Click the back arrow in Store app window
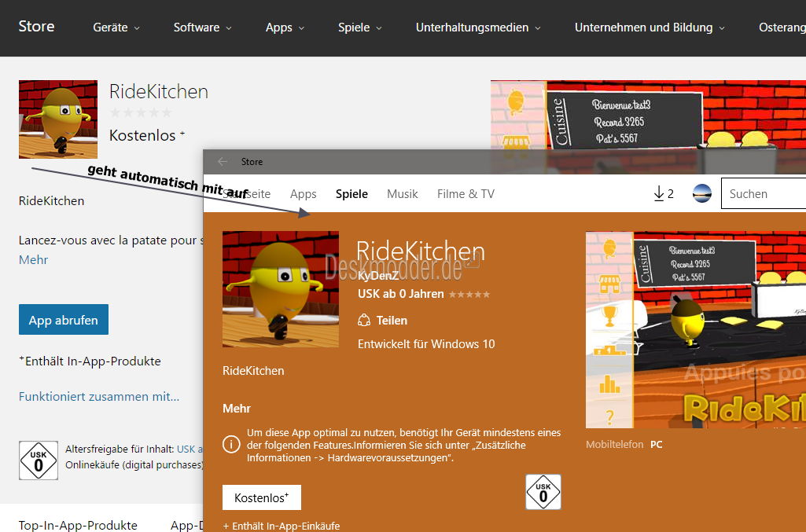The image size is (806, 532). [223, 162]
